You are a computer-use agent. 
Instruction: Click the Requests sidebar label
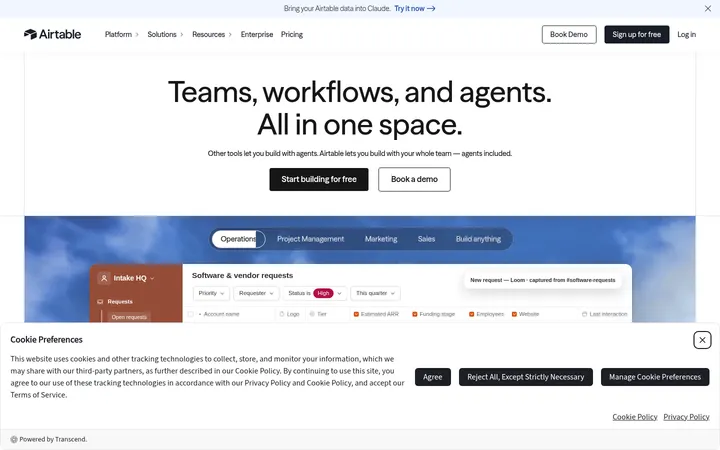coord(120,302)
